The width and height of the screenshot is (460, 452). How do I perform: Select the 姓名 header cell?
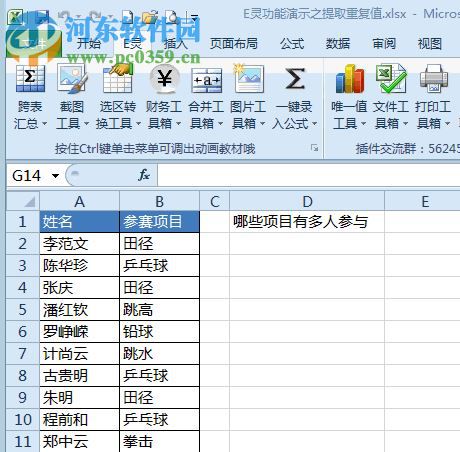(x=79, y=222)
